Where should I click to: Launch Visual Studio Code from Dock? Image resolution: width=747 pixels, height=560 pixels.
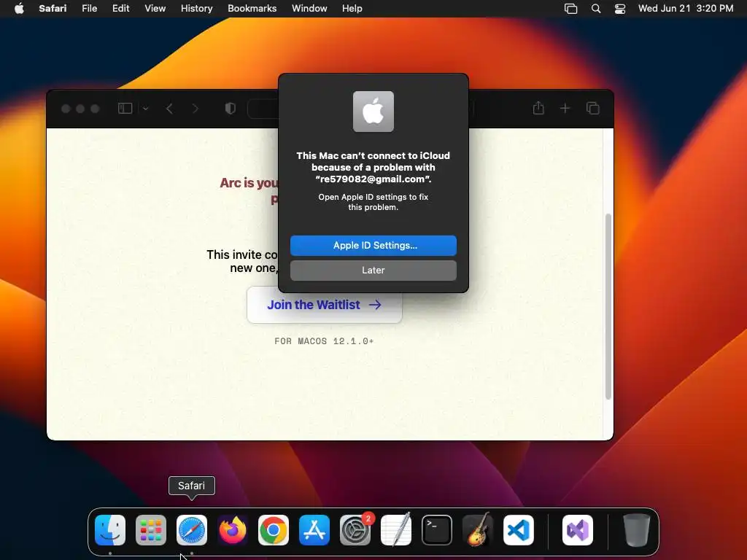pyautogui.click(x=519, y=530)
